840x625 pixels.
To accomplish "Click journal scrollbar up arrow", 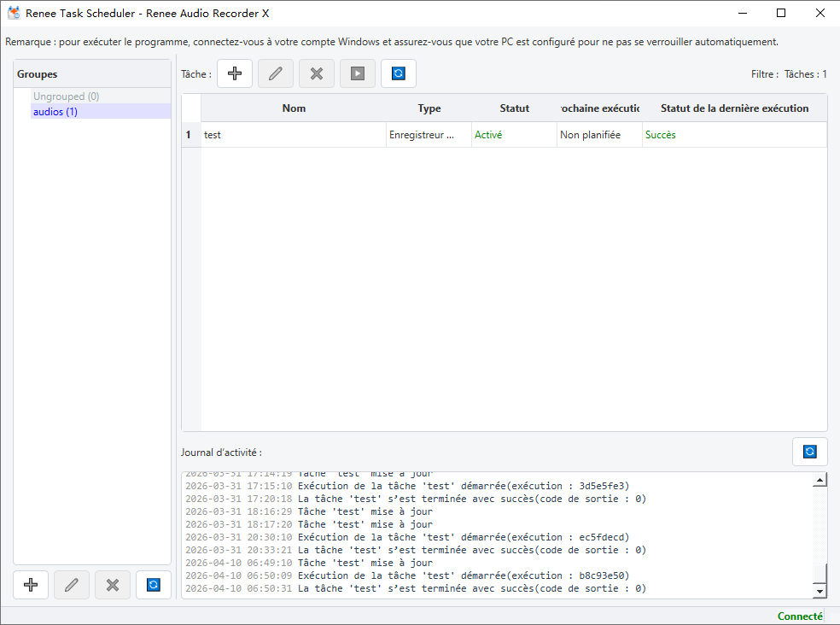I will pos(820,480).
